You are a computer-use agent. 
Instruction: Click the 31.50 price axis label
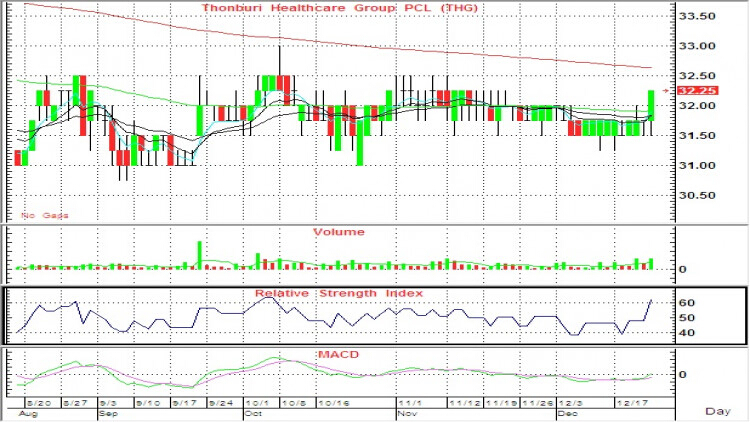697,136
